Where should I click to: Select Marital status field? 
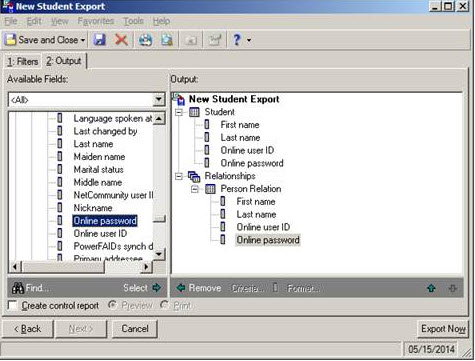coord(98,169)
